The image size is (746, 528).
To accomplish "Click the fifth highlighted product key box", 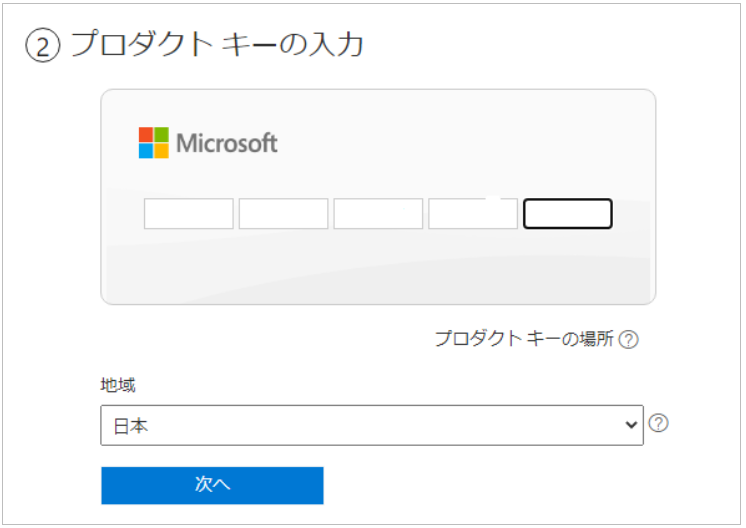I will [x=568, y=214].
